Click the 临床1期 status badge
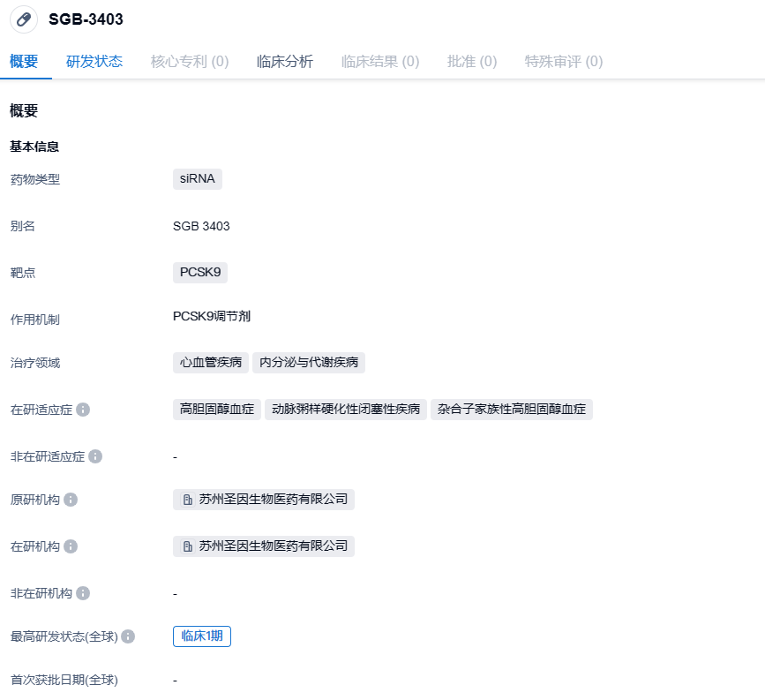The width and height of the screenshot is (765, 700). [202, 636]
